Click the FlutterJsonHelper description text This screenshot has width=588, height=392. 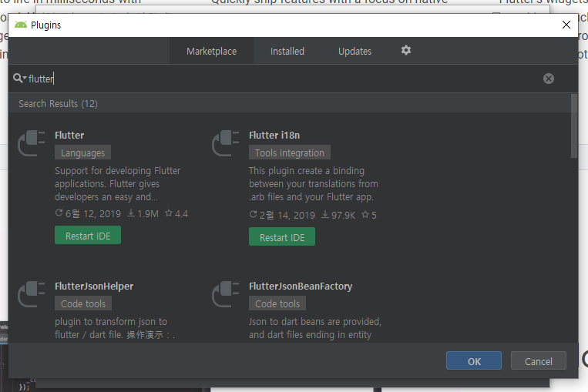point(115,328)
